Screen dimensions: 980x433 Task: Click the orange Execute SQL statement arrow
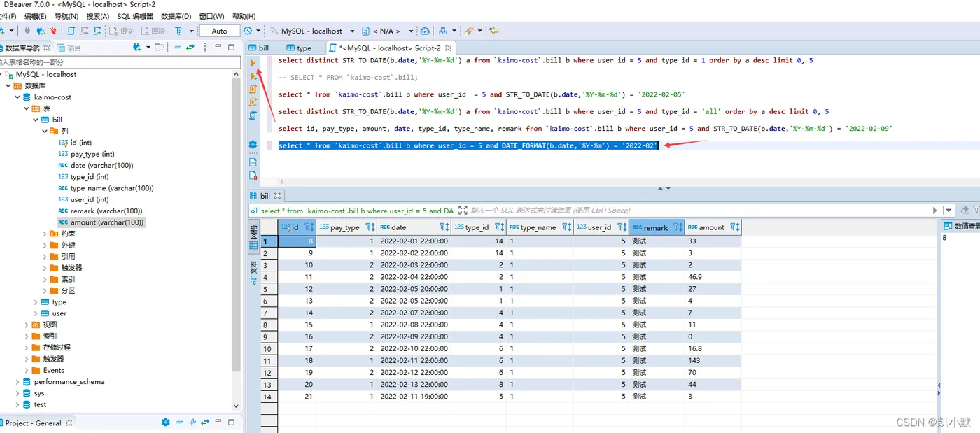click(253, 63)
